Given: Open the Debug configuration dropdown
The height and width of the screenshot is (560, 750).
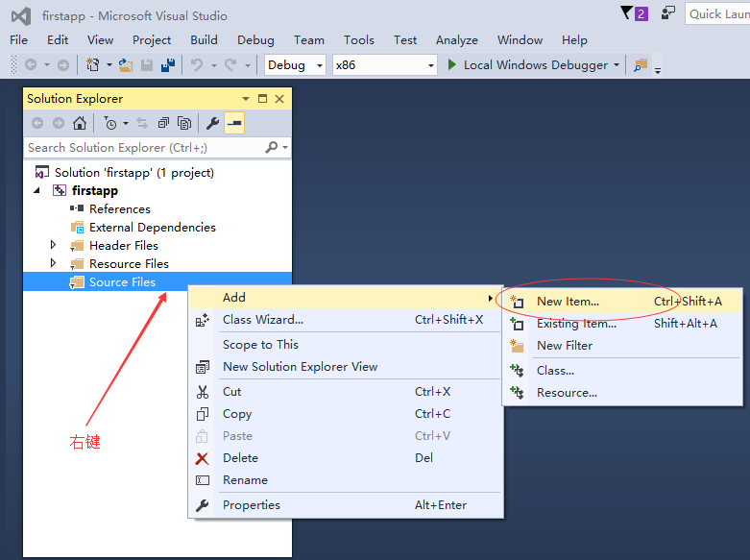Looking at the screenshot, I should coord(299,65).
